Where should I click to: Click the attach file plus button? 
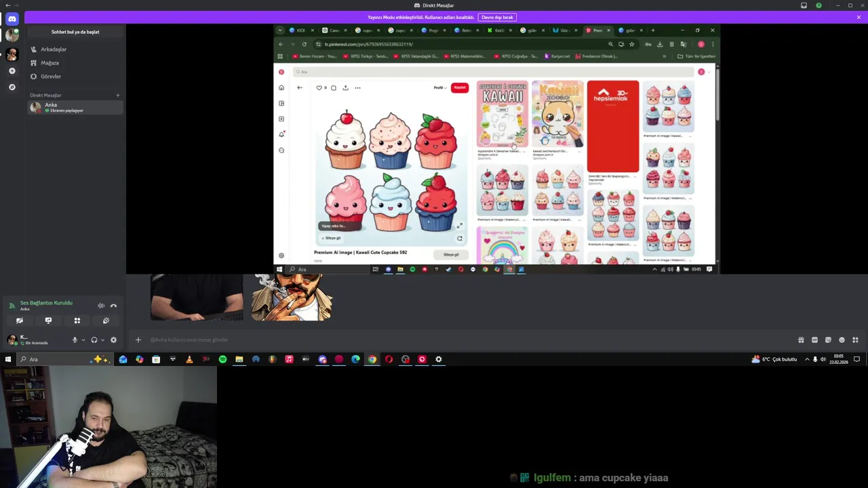click(138, 340)
